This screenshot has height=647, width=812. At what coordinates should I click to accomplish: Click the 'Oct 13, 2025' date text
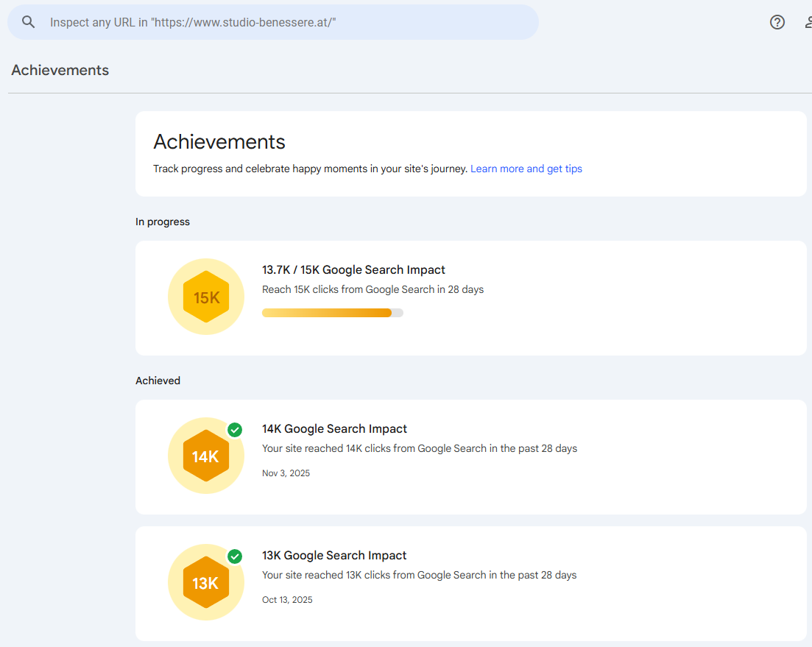(287, 599)
